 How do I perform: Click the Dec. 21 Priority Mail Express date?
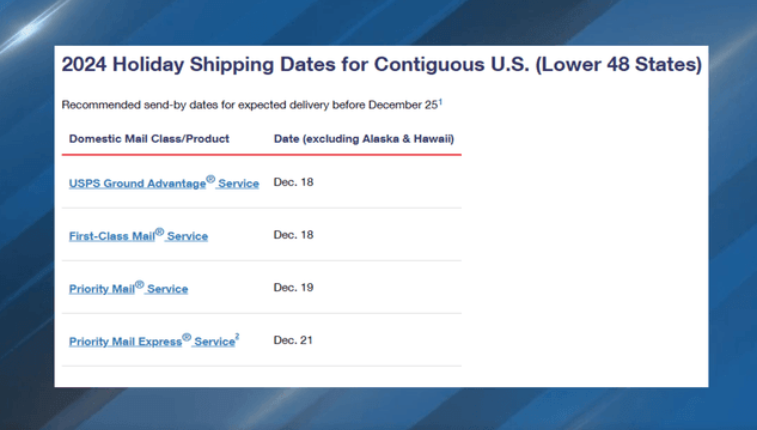click(x=293, y=340)
